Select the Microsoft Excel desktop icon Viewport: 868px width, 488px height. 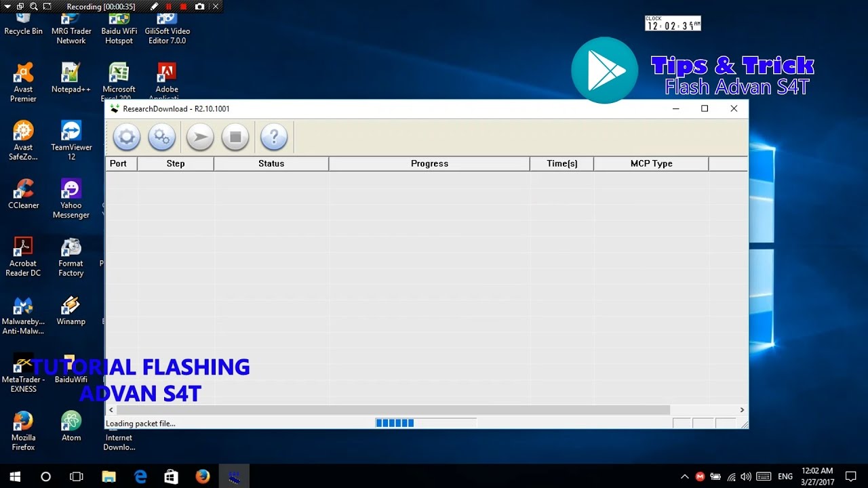[119, 83]
